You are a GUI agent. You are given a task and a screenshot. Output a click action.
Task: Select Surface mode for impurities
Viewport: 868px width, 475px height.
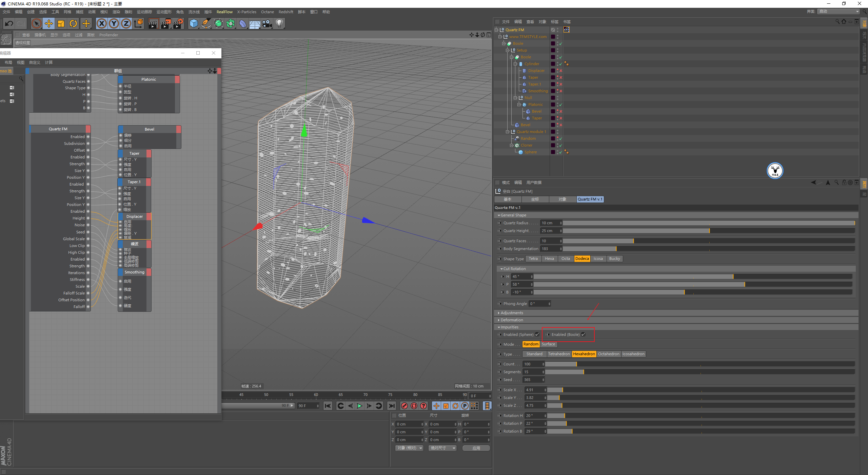548,344
